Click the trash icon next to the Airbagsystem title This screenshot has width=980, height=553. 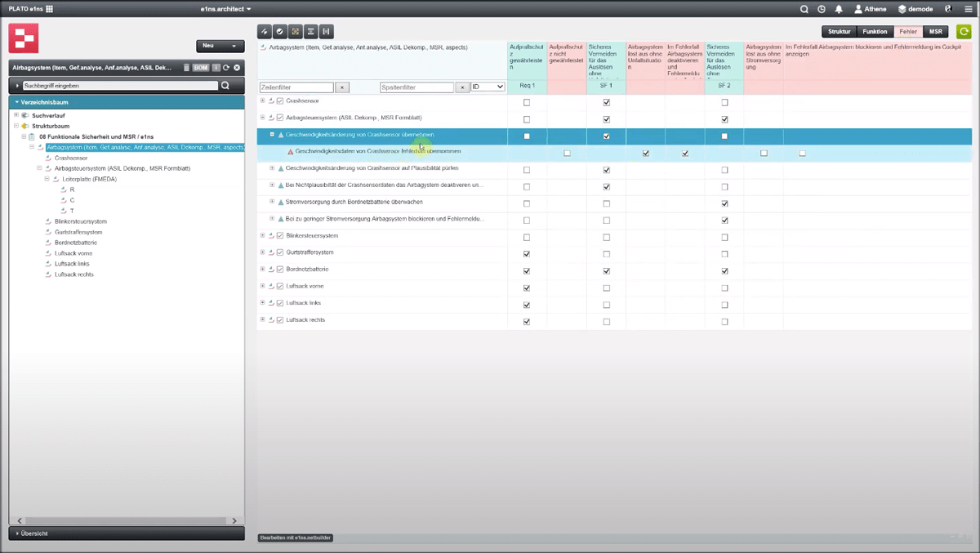(187, 68)
